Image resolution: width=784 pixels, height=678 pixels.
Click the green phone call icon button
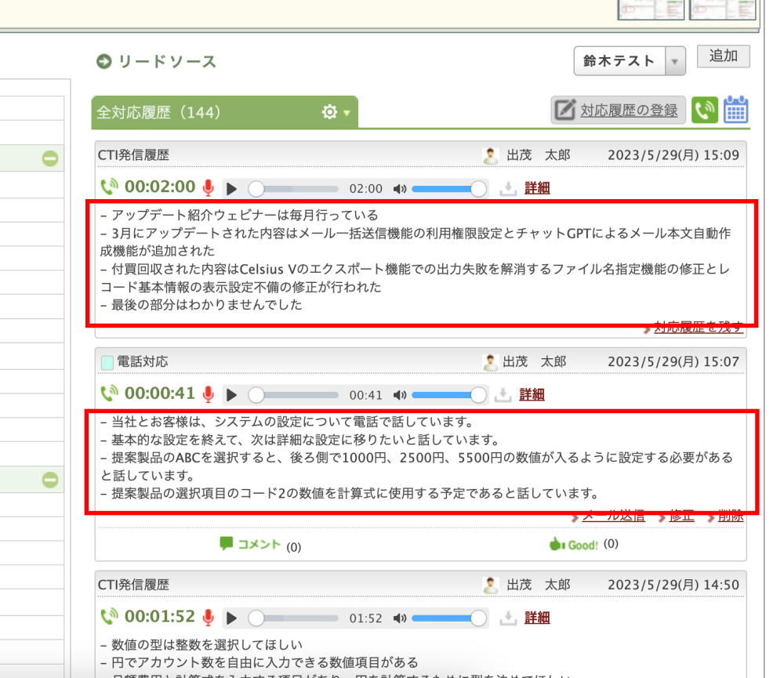coord(705,110)
